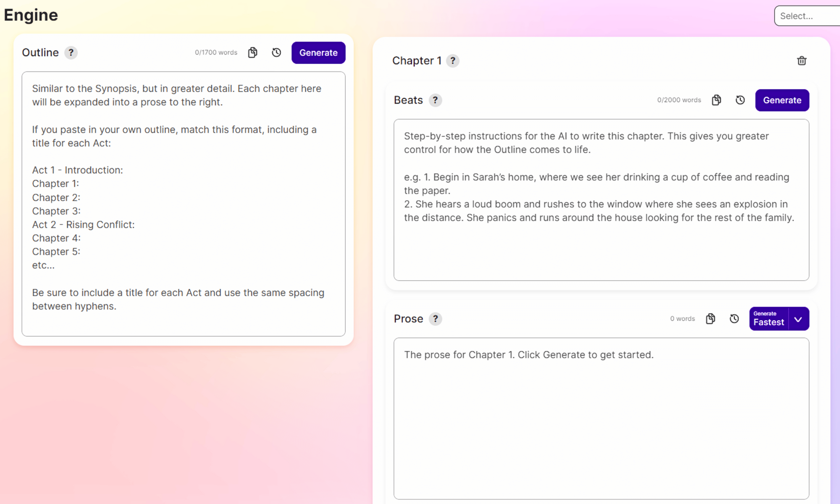Click the Prose help question mark
This screenshot has width=840, height=504.
436,319
